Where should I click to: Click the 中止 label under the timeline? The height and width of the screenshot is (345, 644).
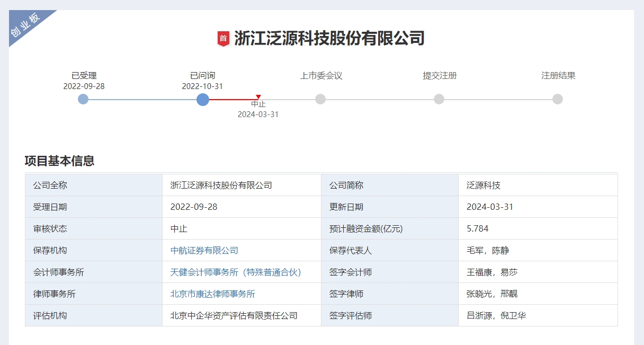(258, 104)
